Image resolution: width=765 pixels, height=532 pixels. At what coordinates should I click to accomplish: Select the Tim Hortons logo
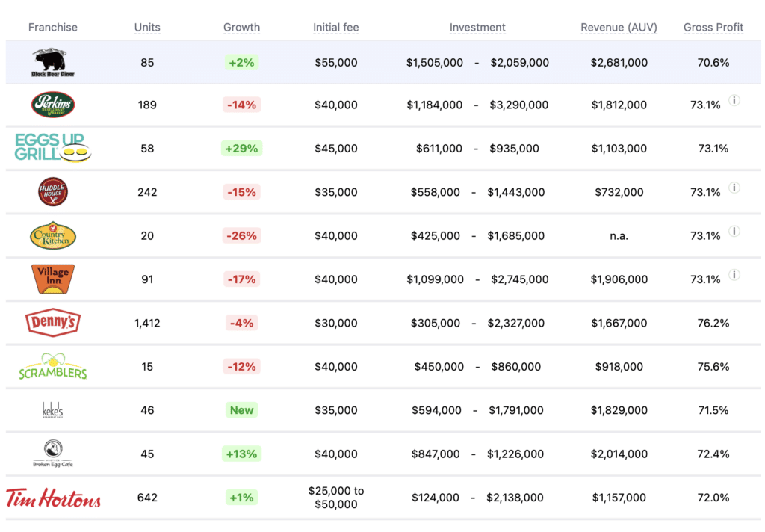[x=53, y=498]
